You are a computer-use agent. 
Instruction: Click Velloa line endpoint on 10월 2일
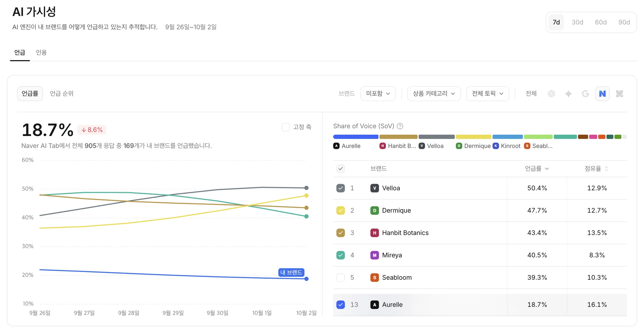click(x=307, y=188)
